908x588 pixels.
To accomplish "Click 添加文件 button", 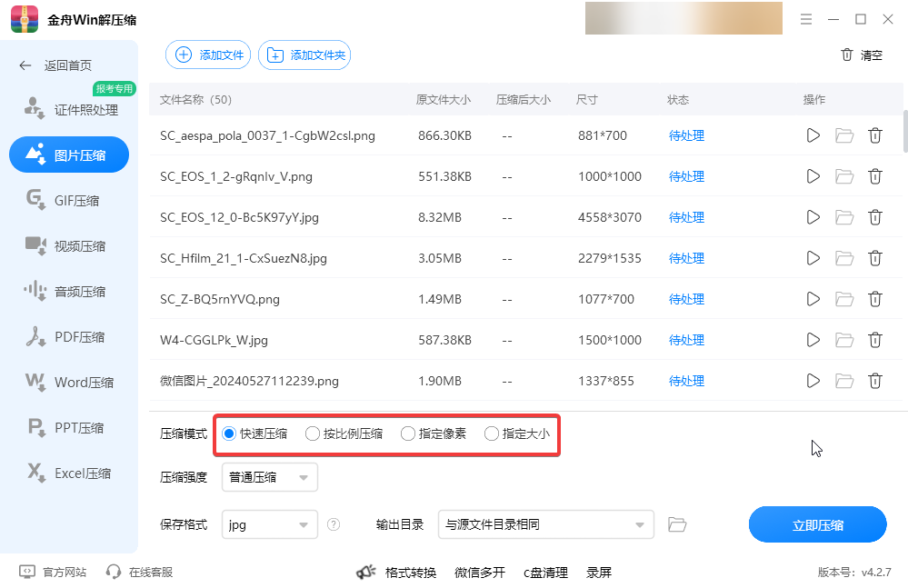I will [x=208, y=55].
